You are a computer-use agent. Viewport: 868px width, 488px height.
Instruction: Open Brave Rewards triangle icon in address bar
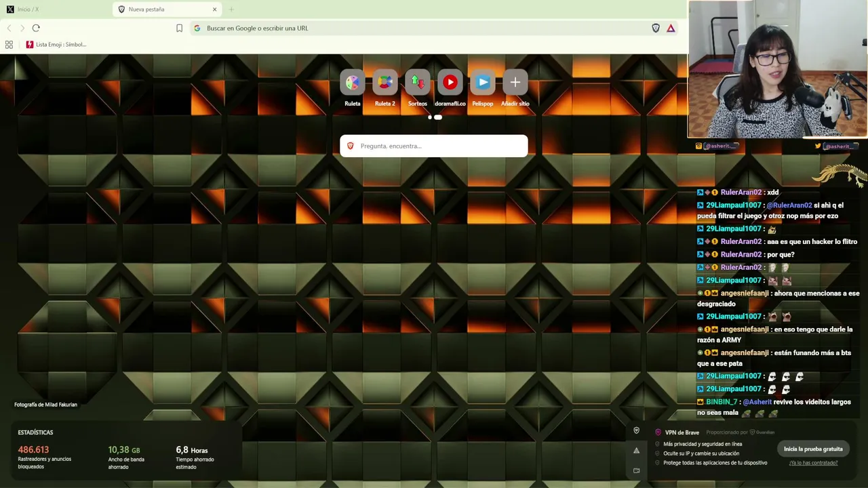pyautogui.click(x=671, y=28)
